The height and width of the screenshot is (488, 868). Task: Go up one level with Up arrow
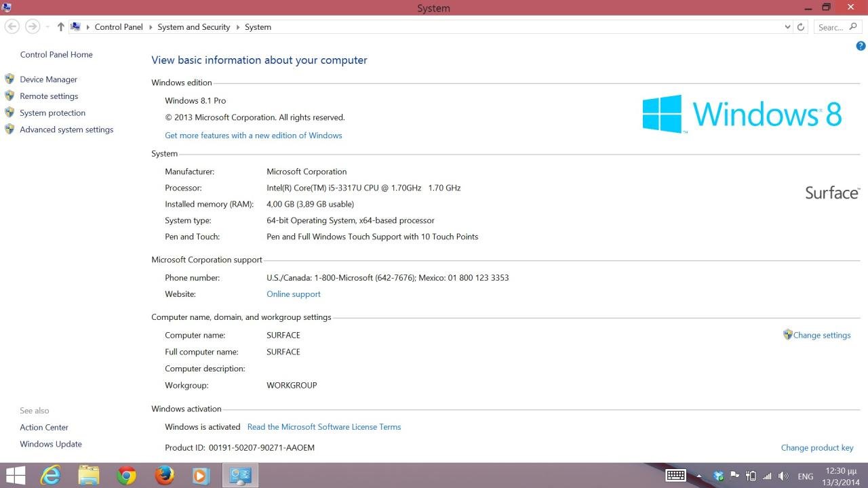(x=61, y=27)
